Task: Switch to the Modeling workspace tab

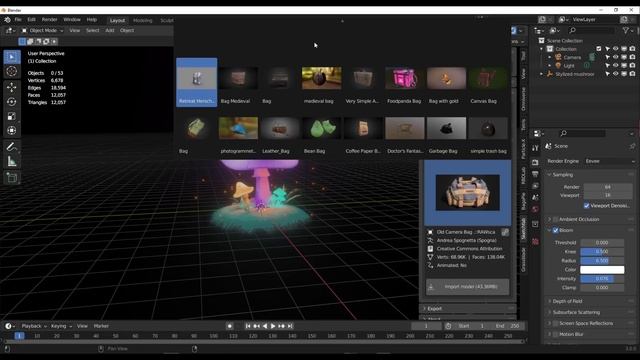Action: 142,20
